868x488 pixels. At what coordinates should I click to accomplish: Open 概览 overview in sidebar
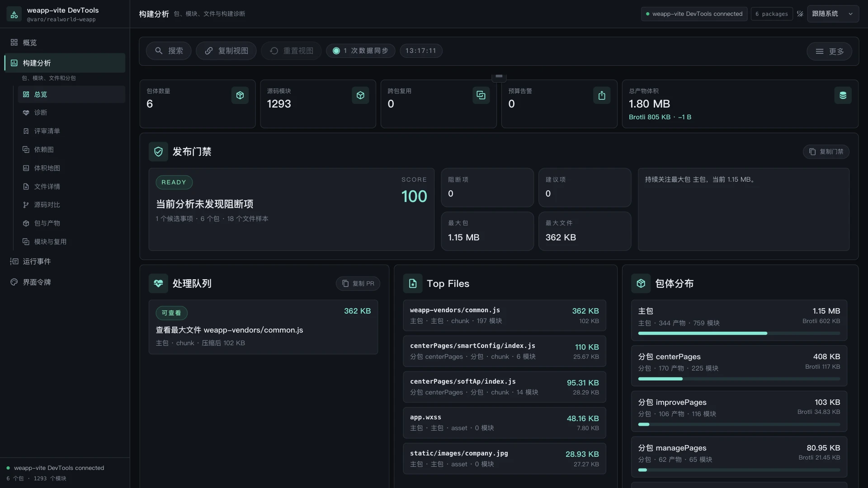point(65,42)
